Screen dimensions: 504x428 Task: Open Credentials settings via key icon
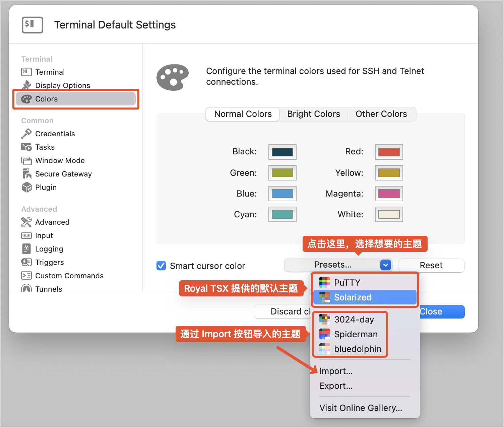(x=26, y=134)
